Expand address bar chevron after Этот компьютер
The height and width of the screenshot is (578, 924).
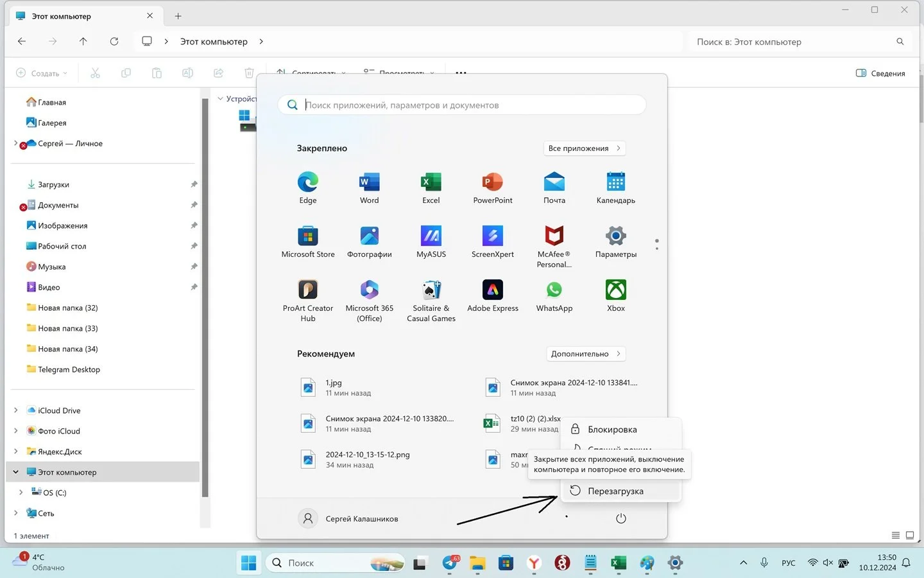point(261,42)
